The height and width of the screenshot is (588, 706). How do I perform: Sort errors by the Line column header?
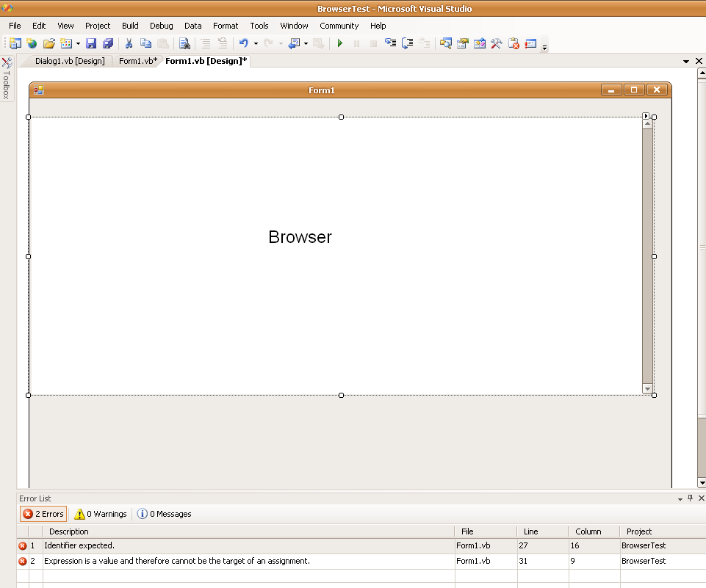click(543, 531)
